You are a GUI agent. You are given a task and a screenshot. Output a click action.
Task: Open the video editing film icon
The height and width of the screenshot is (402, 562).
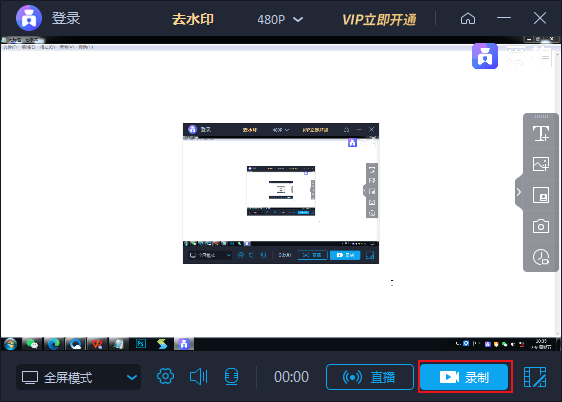pyautogui.click(x=535, y=377)
